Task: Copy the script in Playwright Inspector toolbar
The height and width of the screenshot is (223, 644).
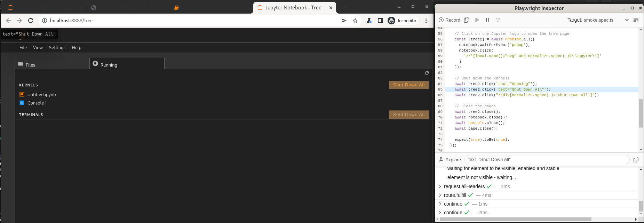Action: click(x=467, y=20)
